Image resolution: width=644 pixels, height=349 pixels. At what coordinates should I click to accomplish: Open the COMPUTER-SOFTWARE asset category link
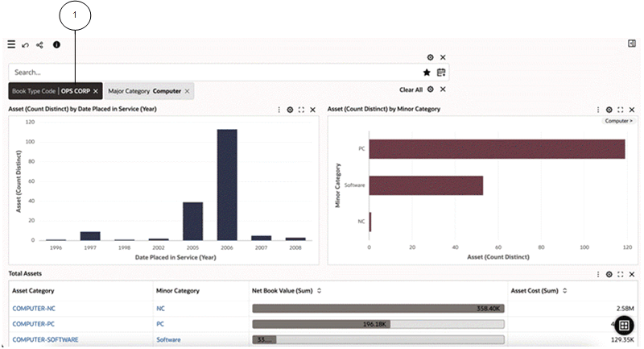pos(45,339)
